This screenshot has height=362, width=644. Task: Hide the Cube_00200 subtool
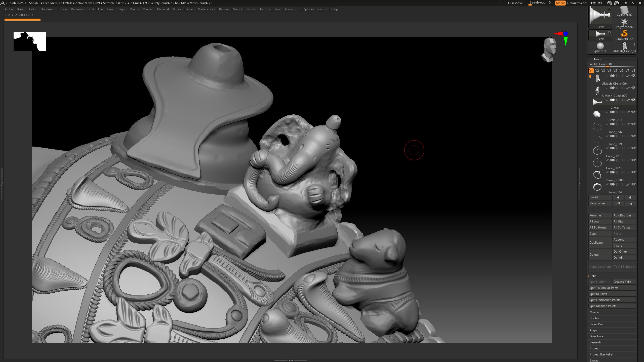(634, 160)
